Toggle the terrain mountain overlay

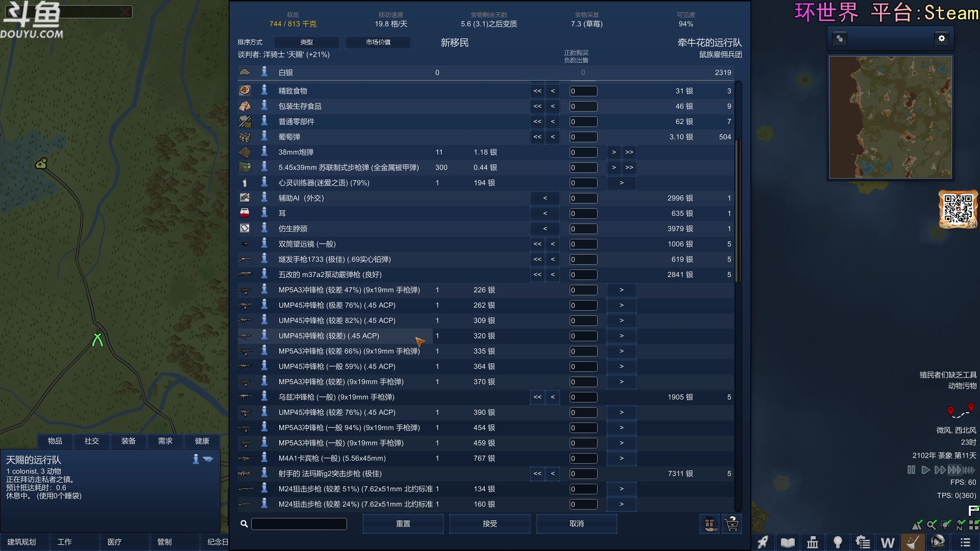click(x=917, y=525)
